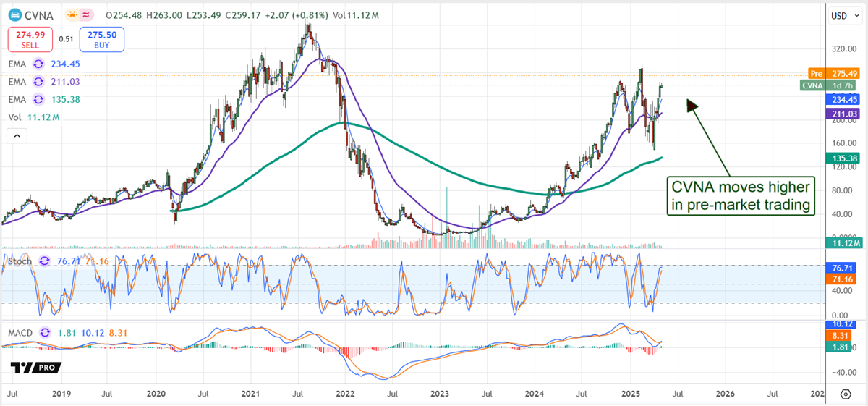Click the 2025 time axis marker

pyautogui.click(x=631, y=394)
